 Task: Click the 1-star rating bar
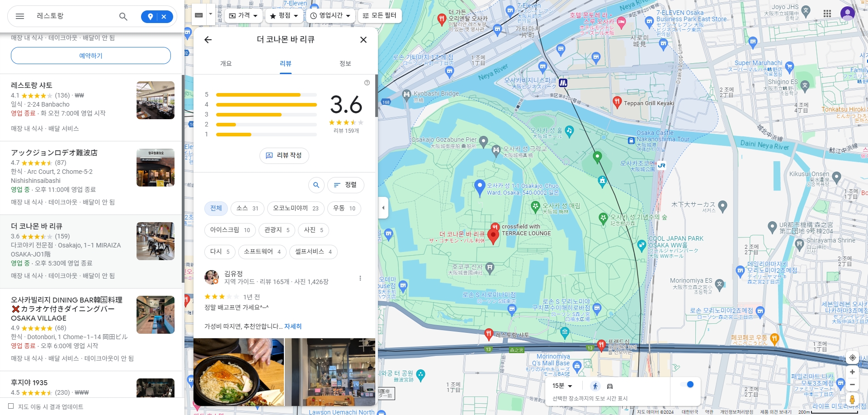point(266,135)
